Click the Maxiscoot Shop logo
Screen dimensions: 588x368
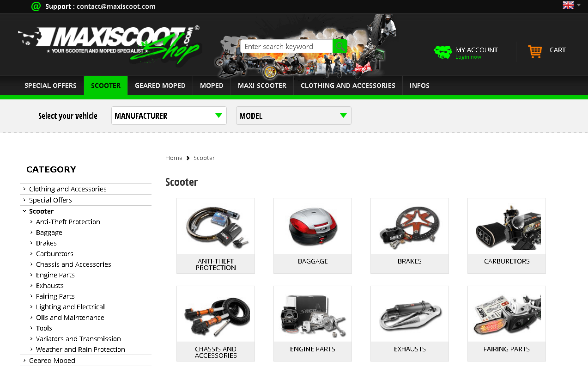tap(109, 45)
